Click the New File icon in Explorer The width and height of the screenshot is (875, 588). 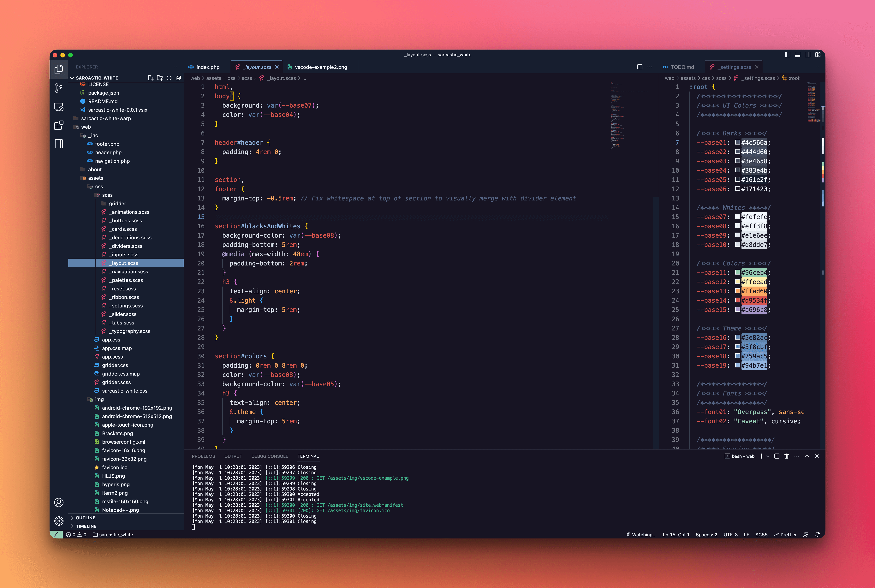pos(150,78)
